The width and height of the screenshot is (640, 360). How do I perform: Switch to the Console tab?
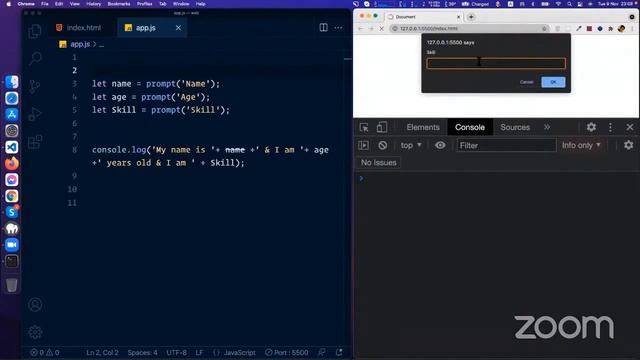[x=470, y=127]
